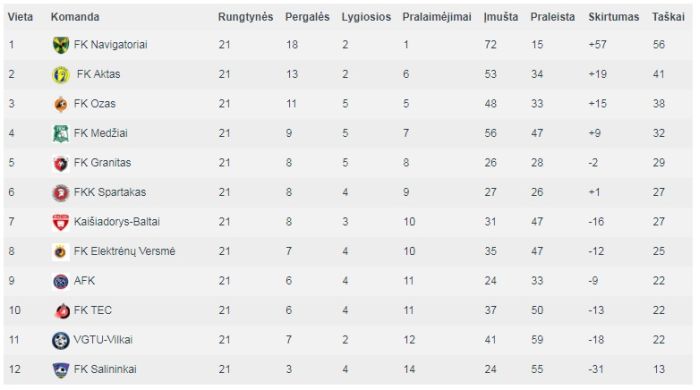Screen dimensions: 700x390
Task: Click the Skirtumas column header
Action: pyautogui.click(x=613, y=17)
